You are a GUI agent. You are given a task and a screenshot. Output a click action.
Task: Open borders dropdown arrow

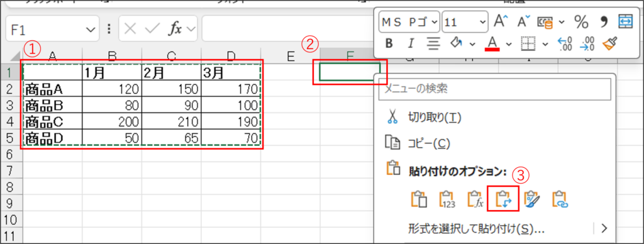(x=545, y=44)
